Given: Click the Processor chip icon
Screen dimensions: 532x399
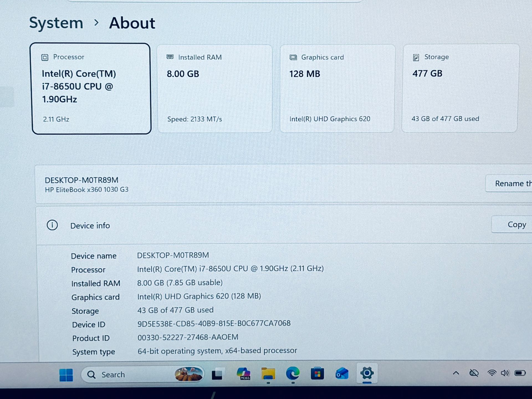Looking at the screenshot, I should pos(45,57).
